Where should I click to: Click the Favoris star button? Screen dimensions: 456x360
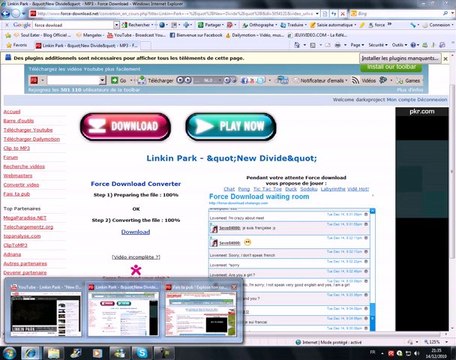[17, 45]
